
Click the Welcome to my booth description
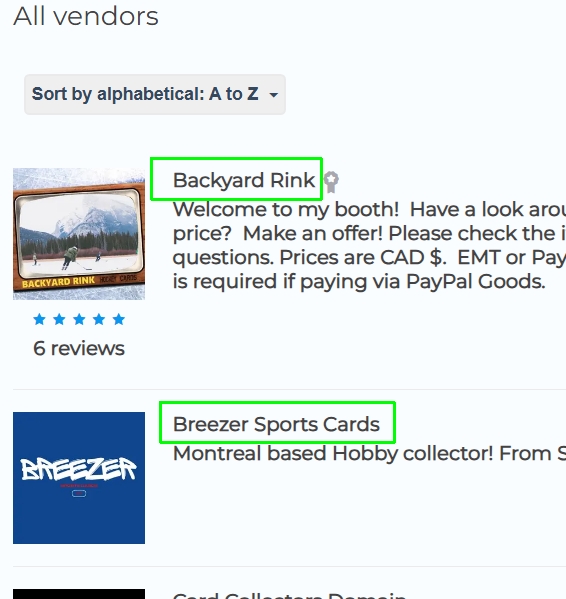[369, 245]
